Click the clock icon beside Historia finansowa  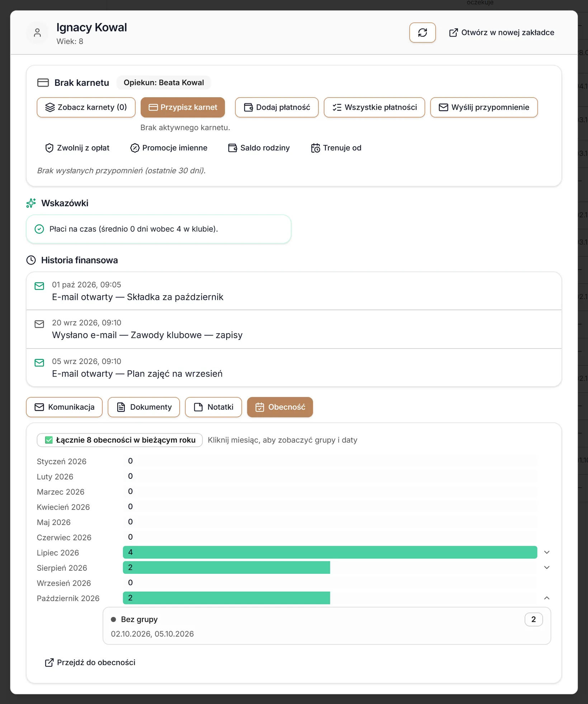tap(31, 260)
